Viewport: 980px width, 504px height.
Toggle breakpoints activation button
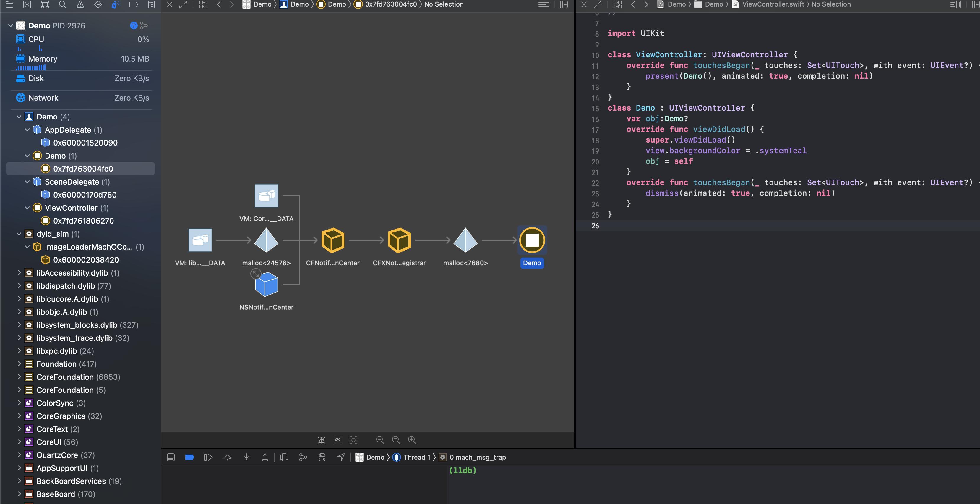189,457
